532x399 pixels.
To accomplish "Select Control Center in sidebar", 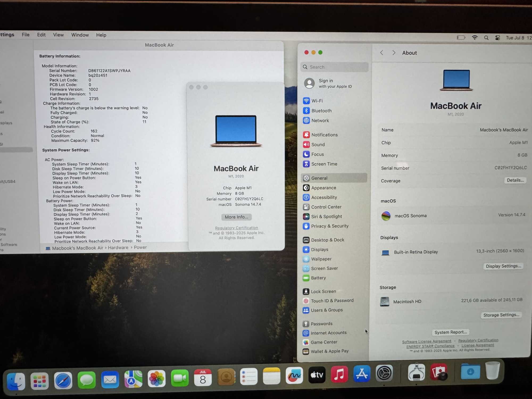I will tap(326, 207).
